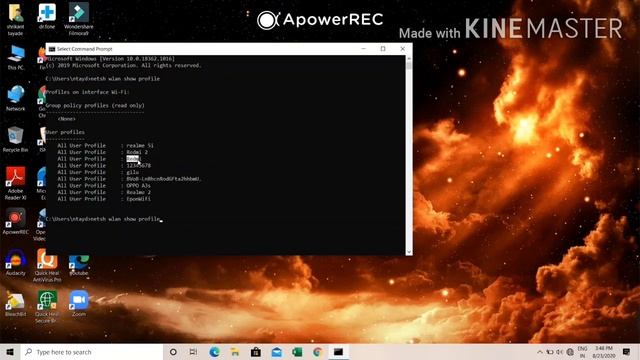640x360 pixels.
Task: Open the Recycle Bin icon
Action: [16, 139]
